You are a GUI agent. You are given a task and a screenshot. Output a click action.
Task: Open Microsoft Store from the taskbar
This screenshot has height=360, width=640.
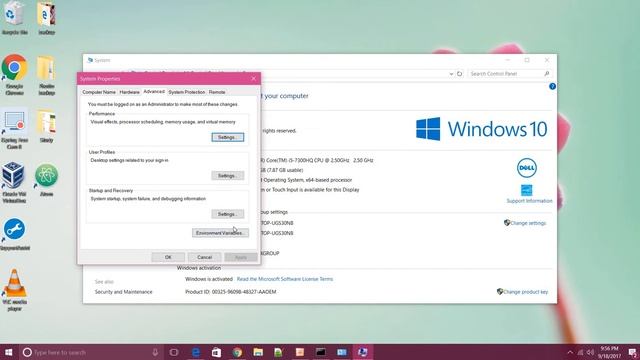[x=216, y=352]
